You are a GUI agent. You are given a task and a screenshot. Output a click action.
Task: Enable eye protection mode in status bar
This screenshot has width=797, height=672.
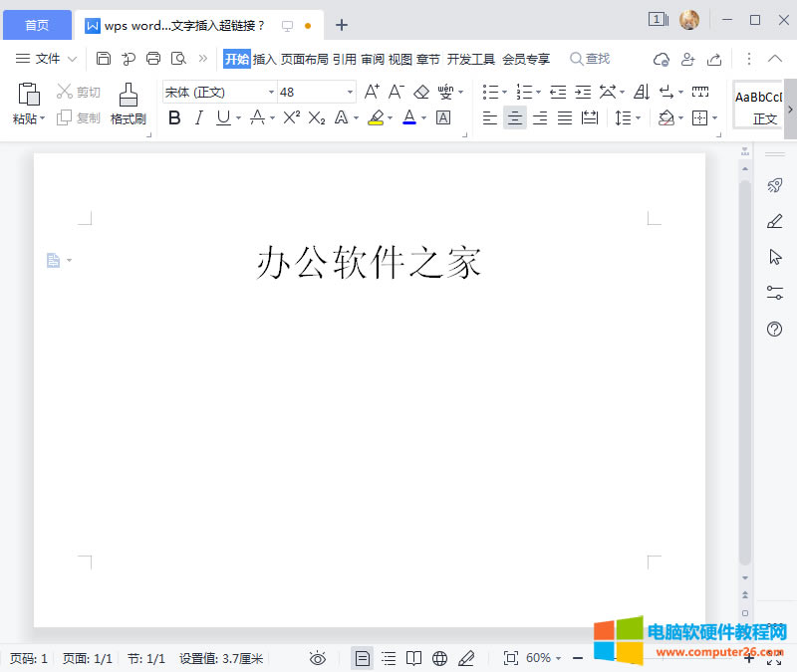click(318, 658)
